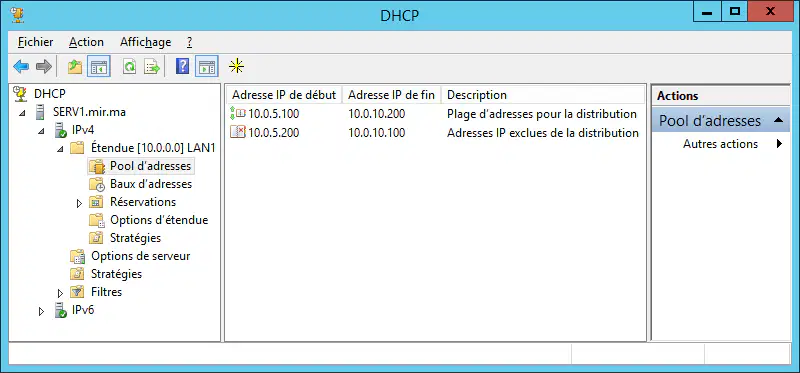The image size is (800, 373).
Task: Click the SERV1.mir.ma server icon
Action: (40, 112)
